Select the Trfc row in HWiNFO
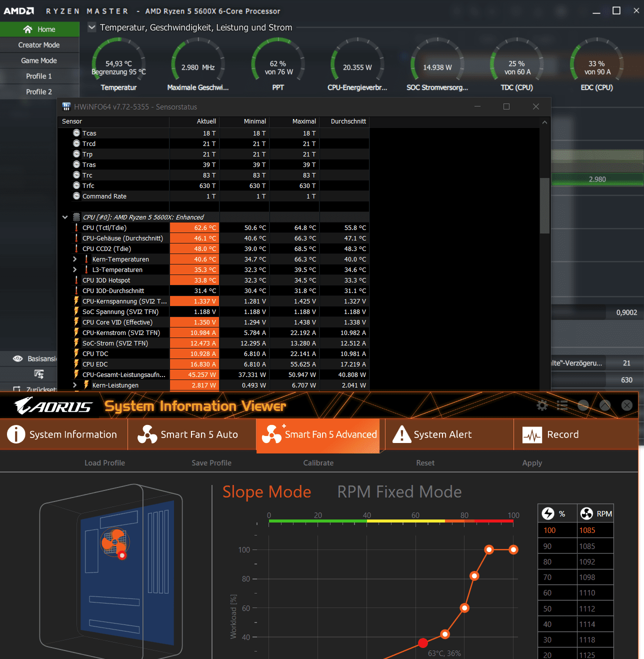 tap(213, 185)
